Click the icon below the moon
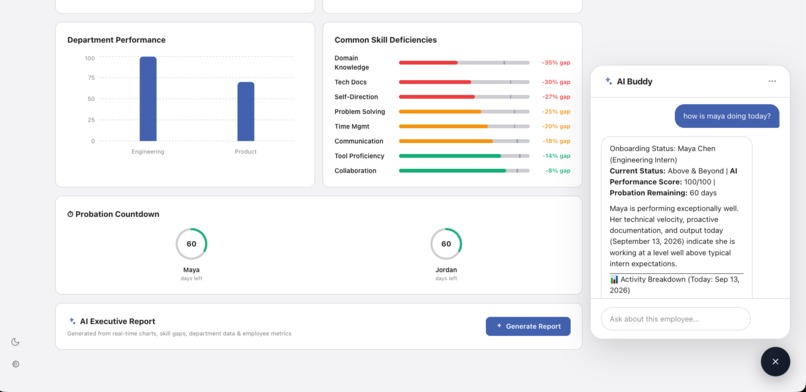This screenshot has height=392, width=806. click(15, 364)
